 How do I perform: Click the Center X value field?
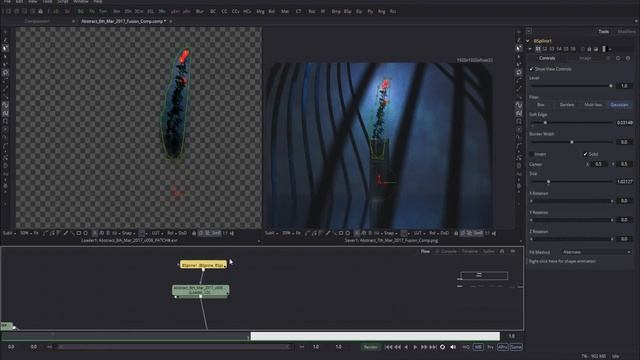[x=598, y=164]
